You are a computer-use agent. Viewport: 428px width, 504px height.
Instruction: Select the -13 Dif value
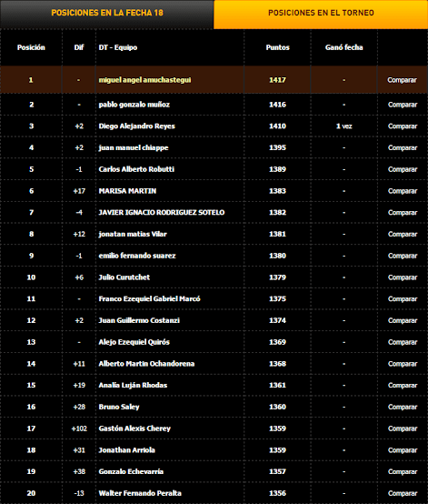coord(79,493)
